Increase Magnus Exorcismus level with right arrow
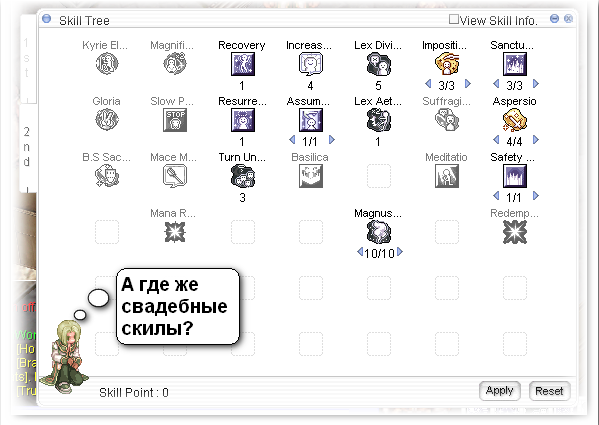 [x=400, y=252]
